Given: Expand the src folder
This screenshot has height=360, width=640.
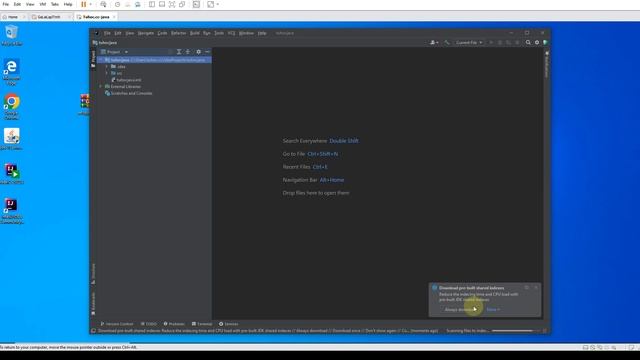Looking at the screenshot, I should pyautogui.click(x=107, y=73).
